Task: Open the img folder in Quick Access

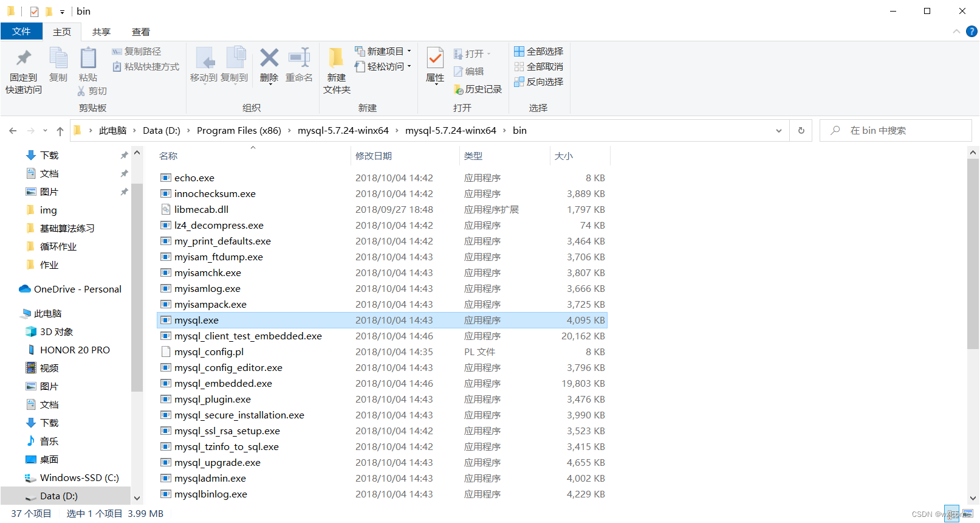Action: tap(41, 210)
